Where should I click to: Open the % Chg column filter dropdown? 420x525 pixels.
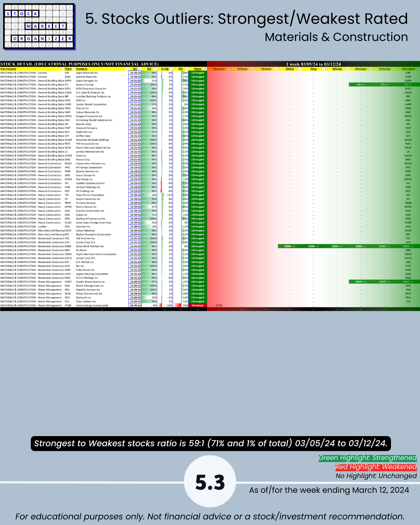[x=171, y=69]
